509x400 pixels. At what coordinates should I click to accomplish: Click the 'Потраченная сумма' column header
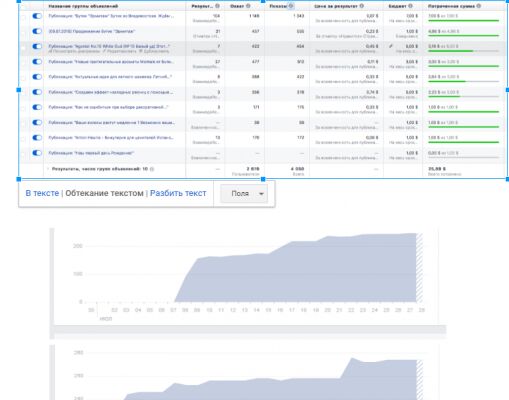click(x=451, y=6)
